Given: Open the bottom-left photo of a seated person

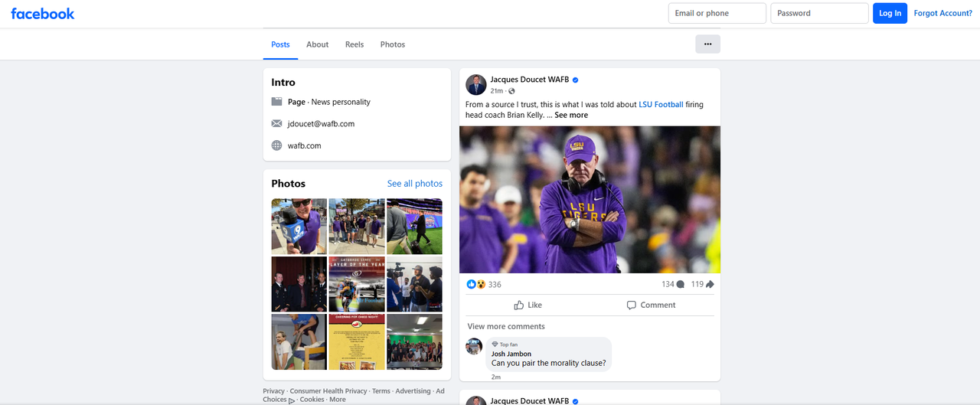Looking at the screenshot, I should 299,341.
